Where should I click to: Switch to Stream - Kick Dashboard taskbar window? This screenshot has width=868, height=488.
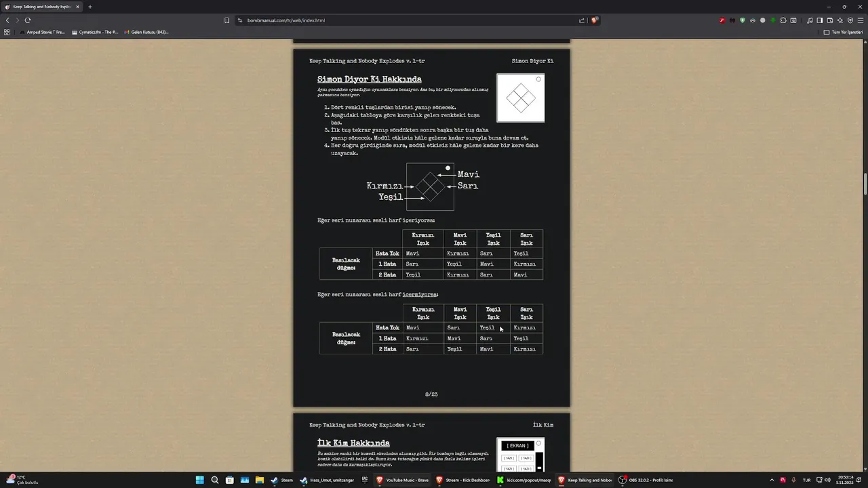coord(464,480)
